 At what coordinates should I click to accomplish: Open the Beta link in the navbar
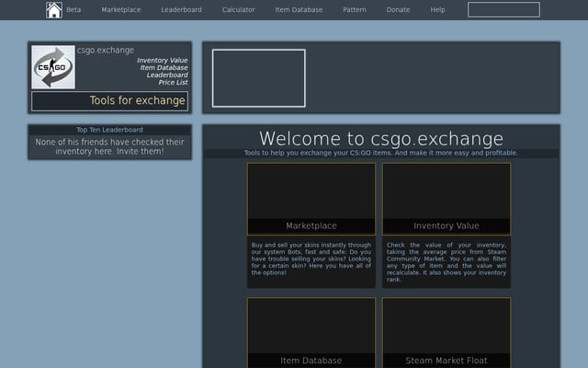(x=73, y=10)
